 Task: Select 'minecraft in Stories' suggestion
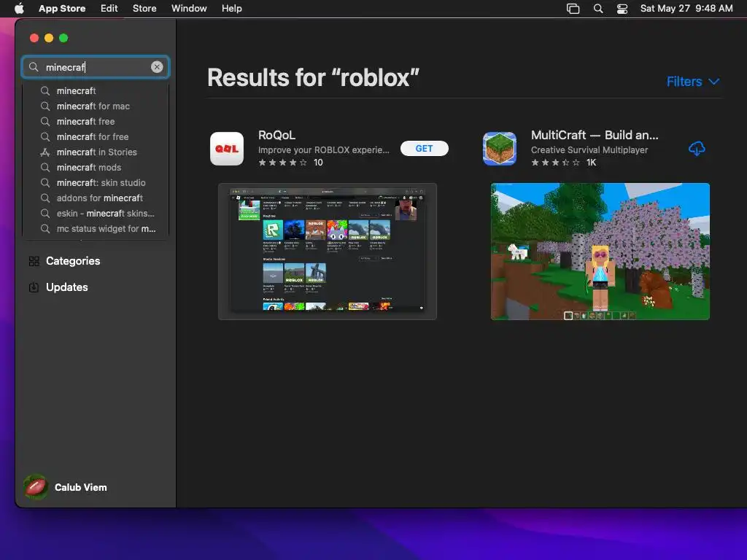tap(96, 152)
